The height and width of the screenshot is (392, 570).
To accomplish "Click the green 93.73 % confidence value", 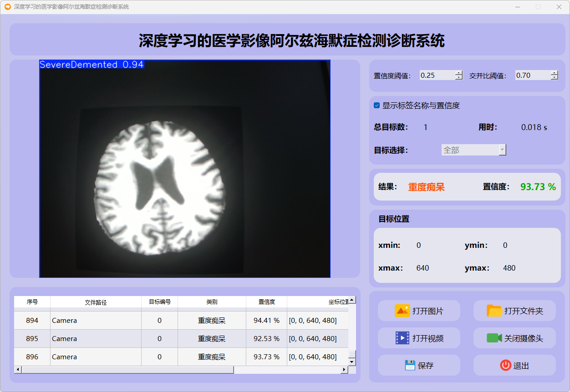I will pos(538,187).
